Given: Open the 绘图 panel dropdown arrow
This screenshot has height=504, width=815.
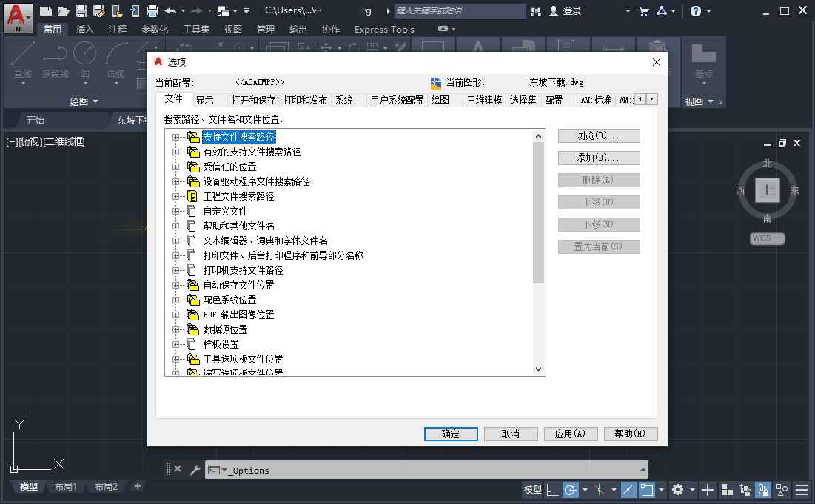Looking at the screenshot, I should pyautogui.click(x=95, y=101).
